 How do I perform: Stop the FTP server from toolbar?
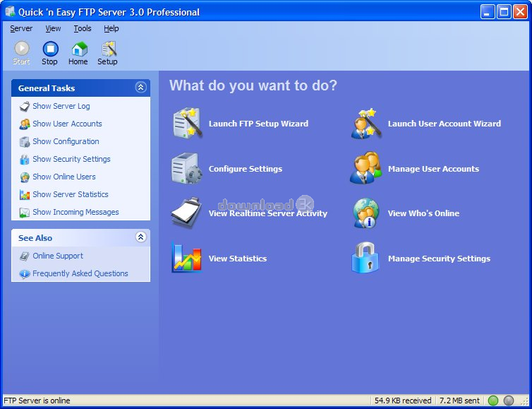tap(50, 49)
